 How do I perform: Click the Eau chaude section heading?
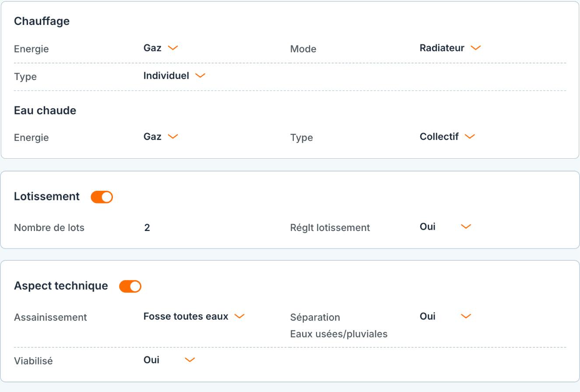coord(45,110)
